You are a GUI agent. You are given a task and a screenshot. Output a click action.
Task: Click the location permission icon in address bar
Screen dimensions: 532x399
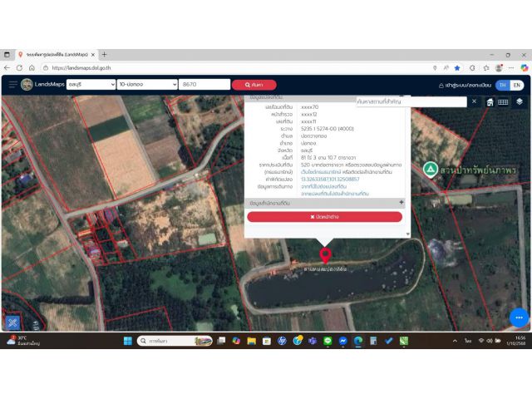click(435, 68)
